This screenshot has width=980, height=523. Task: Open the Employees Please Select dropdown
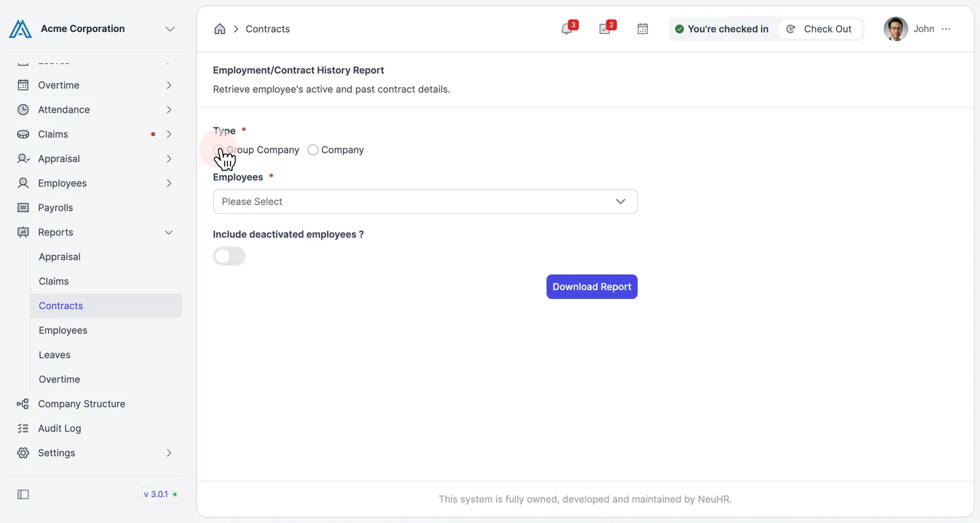tap(425, 202)
